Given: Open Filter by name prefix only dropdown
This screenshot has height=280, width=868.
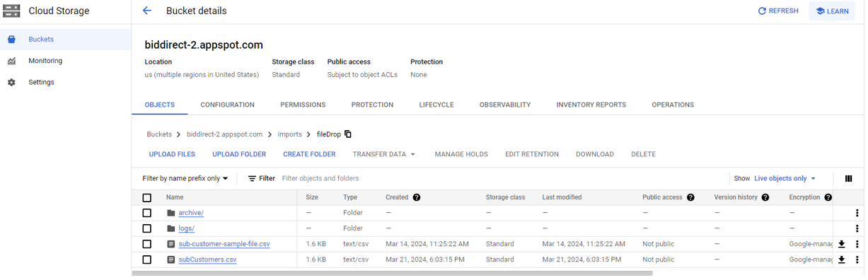Looking at the screenshot, I should [185, 179].
